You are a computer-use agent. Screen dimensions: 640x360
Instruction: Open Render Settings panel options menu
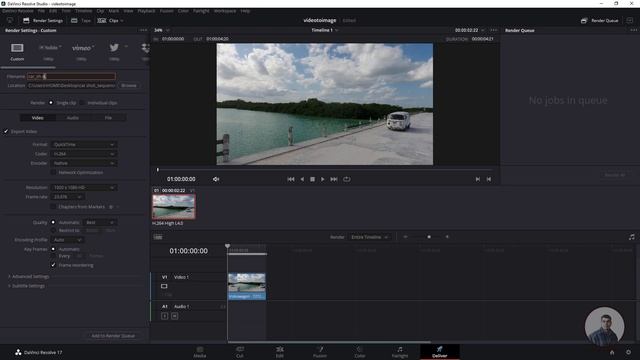pos(143,30)
